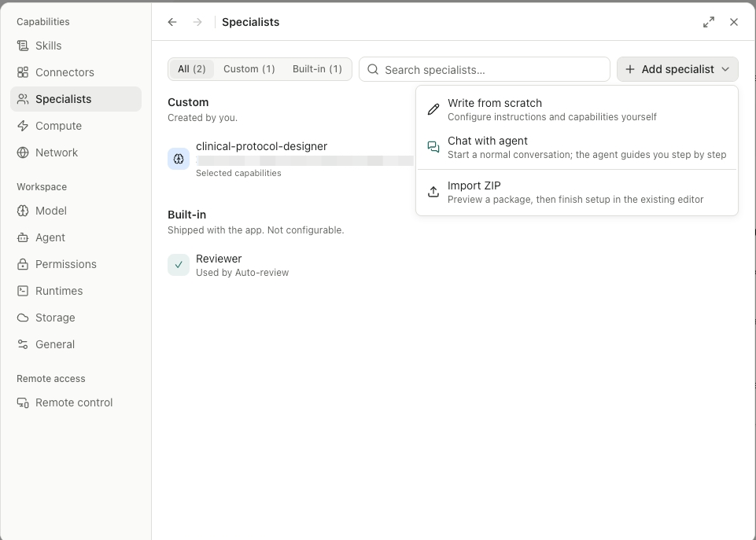Close the settings panel with X
Screen dimensions: 756x540
click(x=734, y=22)
